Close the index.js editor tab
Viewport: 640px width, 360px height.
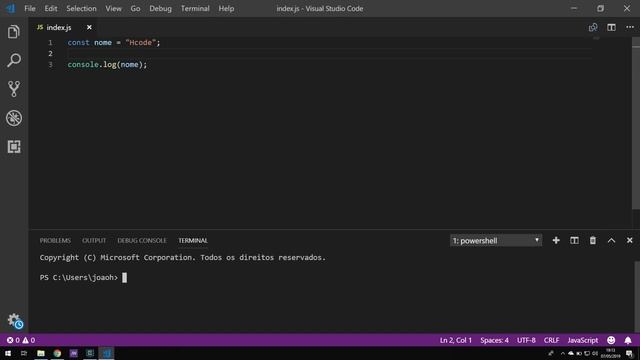[x=89, y=27]
